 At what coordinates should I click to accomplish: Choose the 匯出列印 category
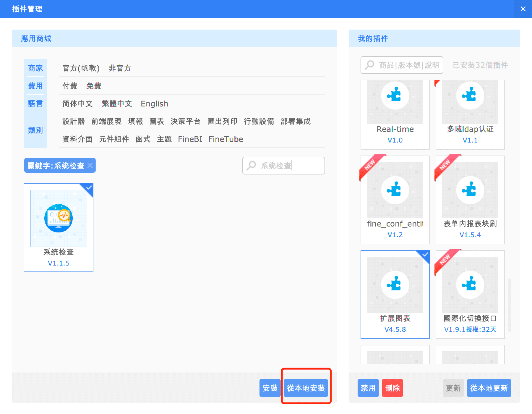tap(222, 122)
